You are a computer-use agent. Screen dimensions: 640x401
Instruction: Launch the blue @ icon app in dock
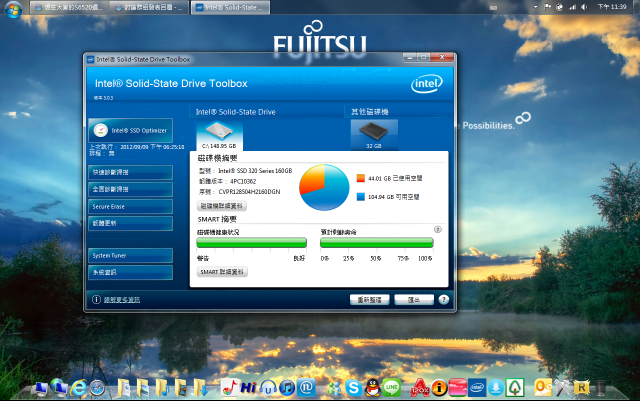point(307,388)
